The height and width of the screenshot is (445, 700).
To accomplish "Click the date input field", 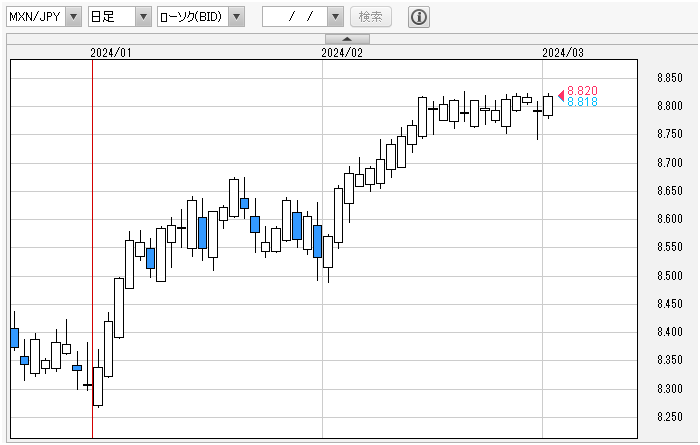I will tap(295, 17).
